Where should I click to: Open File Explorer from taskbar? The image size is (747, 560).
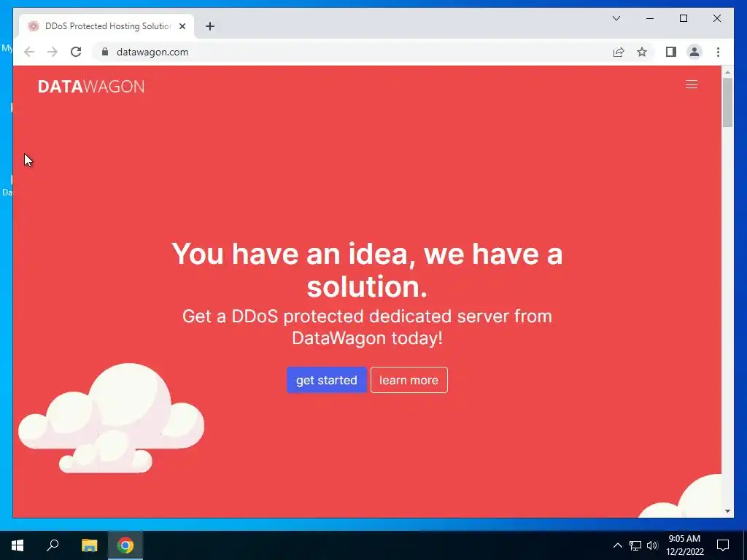pyautogui.click(x=89, y=545)
